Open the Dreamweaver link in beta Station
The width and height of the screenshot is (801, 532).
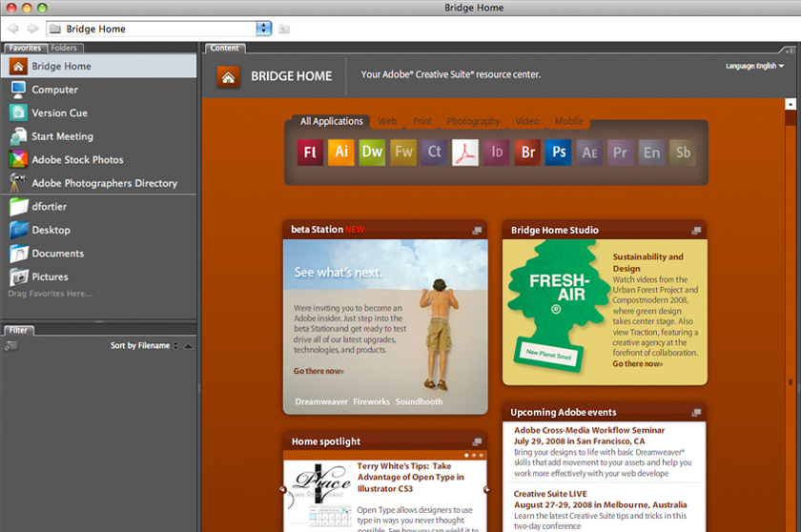click(320, 401)
